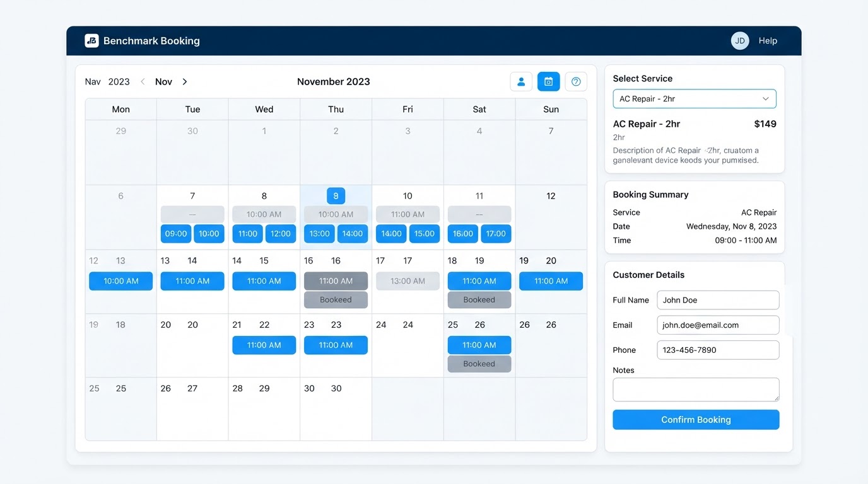
Task: Click the Benchmark Booking logo icon
Action: coord(91,41)
